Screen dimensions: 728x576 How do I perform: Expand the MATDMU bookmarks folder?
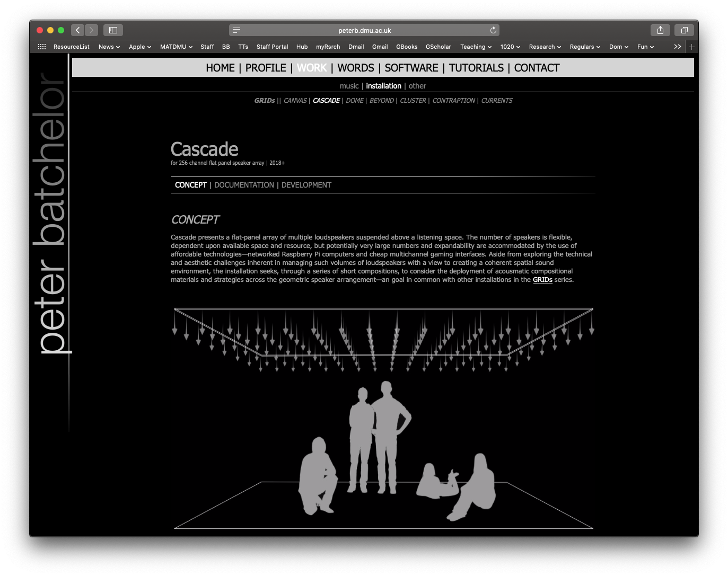176,47
